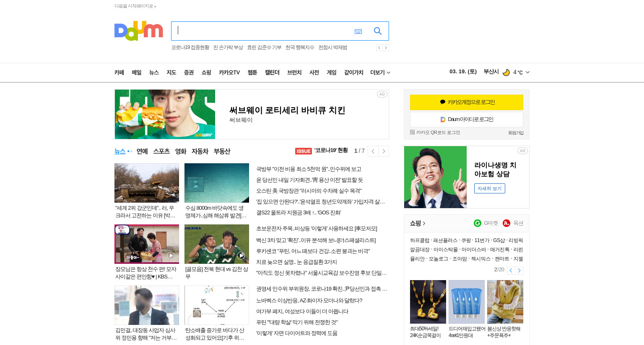
Task: Open gold necklace shopping thumbnail
Action: click(428, 302)
